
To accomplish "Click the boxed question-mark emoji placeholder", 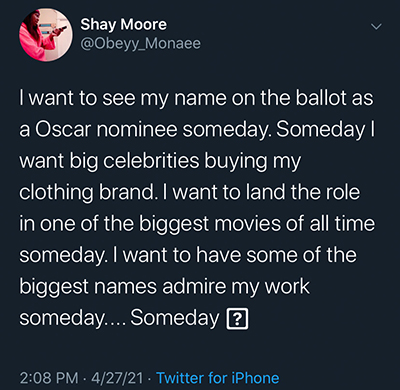I will tap(237, 319).
